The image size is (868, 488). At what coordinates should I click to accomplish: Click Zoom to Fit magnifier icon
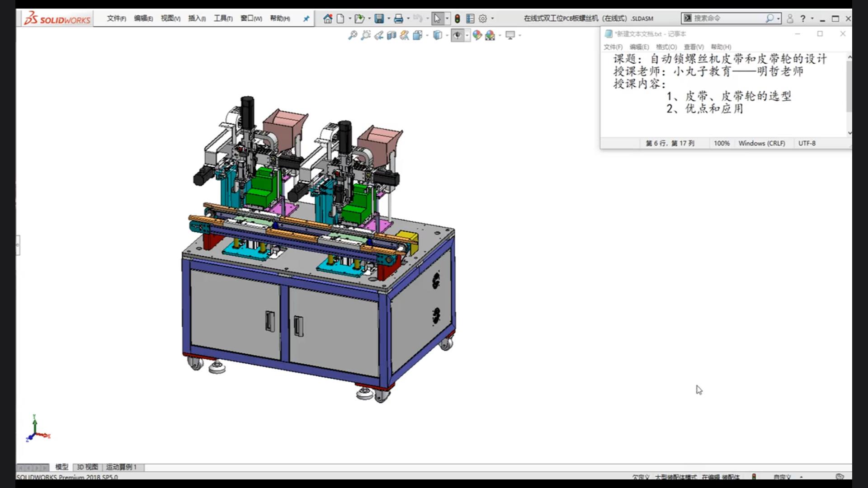353,35
